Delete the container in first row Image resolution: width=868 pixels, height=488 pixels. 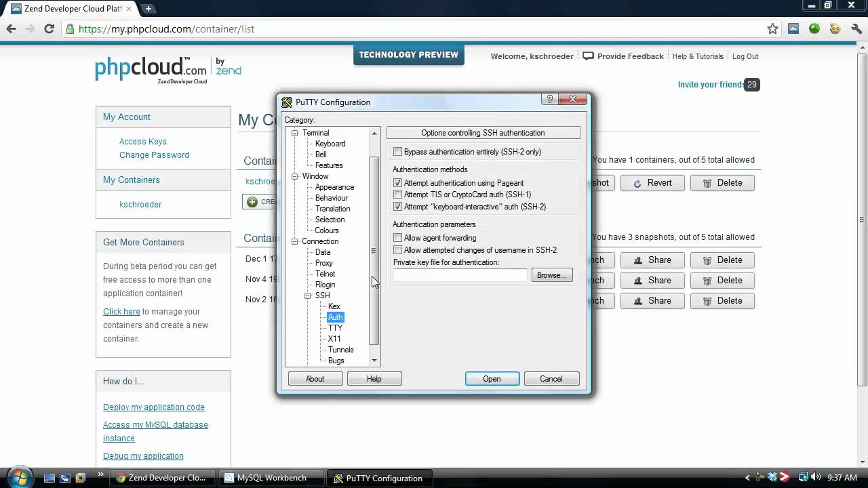(722, 183)
